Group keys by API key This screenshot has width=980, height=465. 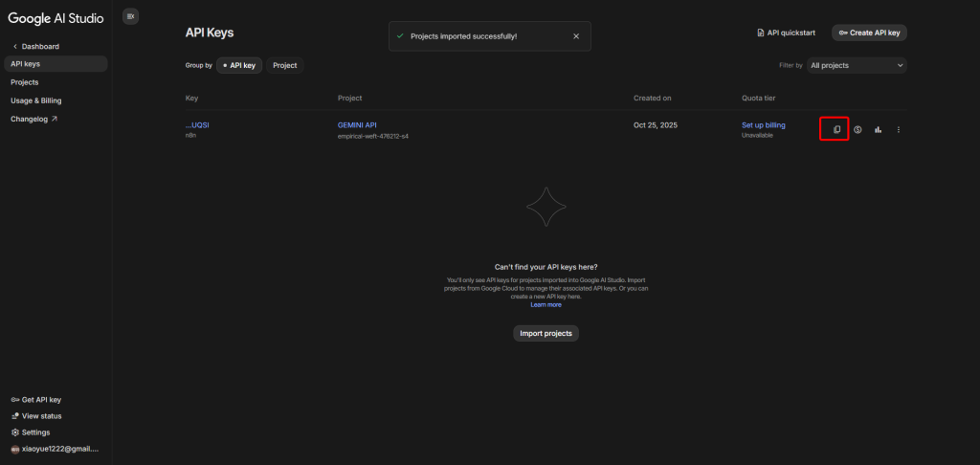click(239, 65)
